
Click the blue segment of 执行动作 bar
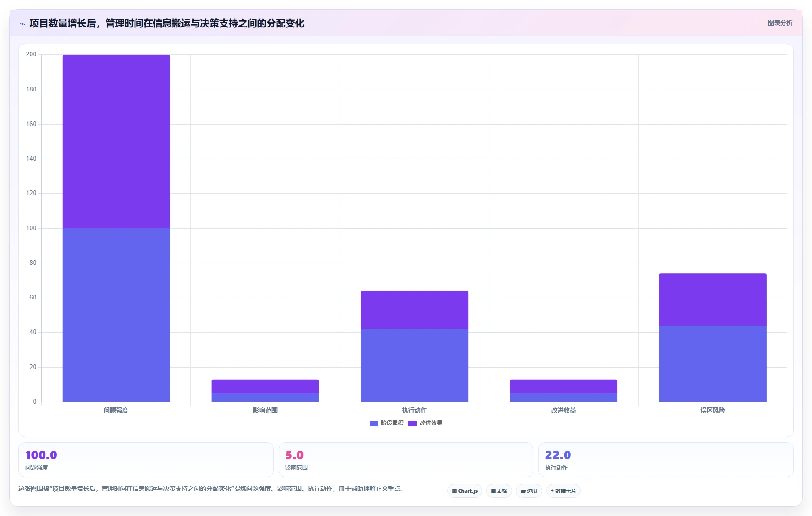coord(415,365)
